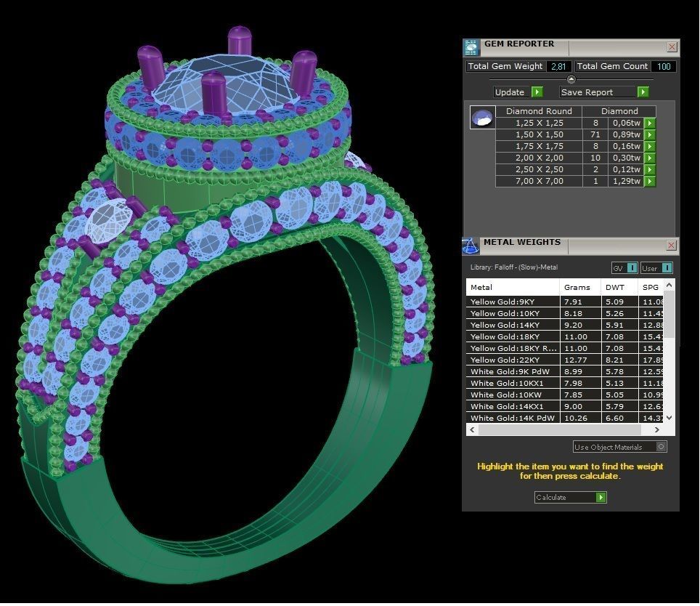Click green arrow for 1,50 X 1,50 row
This screenshot has width=700, height=606.
[650, 135]
